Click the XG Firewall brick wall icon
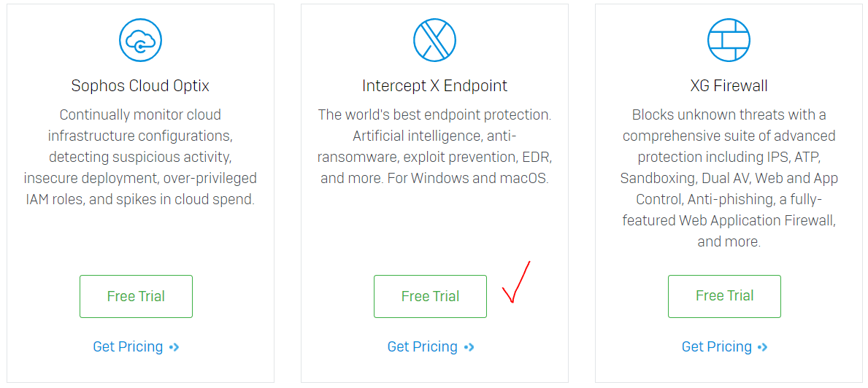The height and width of the screenshot is (388, 868). (729, 40)
